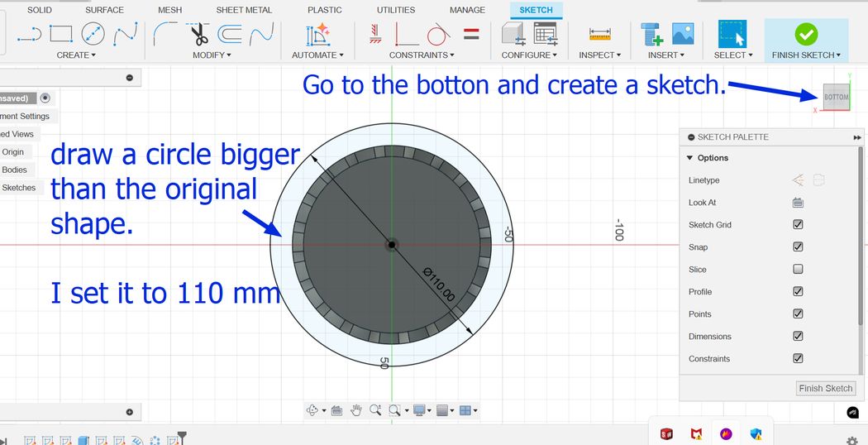Open the MODIFY dropdown menu
The image size is (868, 445).
(x=212, y=55)
